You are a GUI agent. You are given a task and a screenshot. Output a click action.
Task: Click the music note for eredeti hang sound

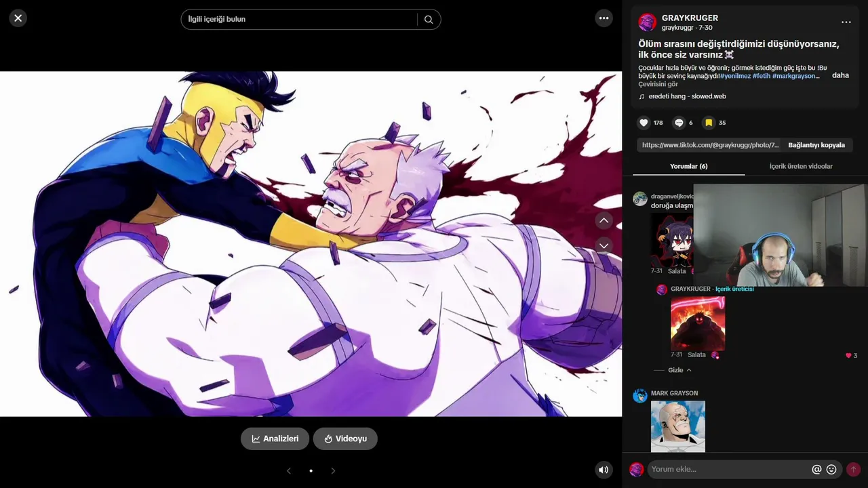coord(642,96)
